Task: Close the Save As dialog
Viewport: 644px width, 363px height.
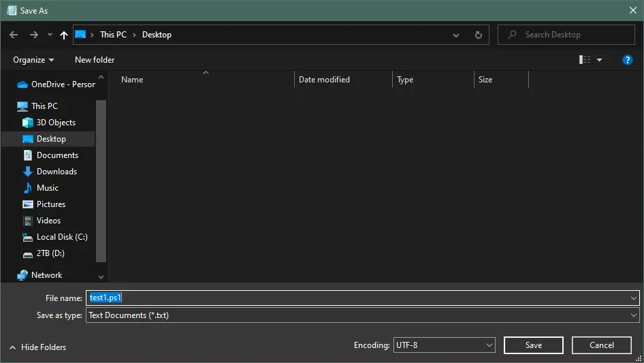Action: [x=633, y=11]
